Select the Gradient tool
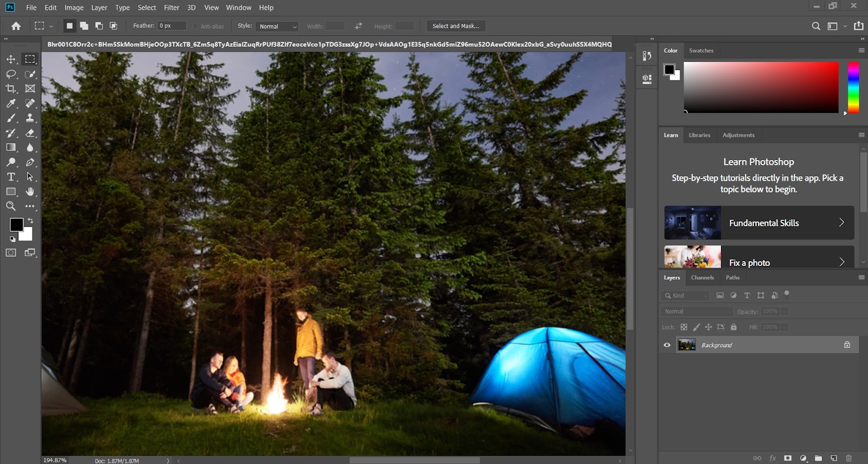This screenshot has width=868, height=464. click(11, 147)
